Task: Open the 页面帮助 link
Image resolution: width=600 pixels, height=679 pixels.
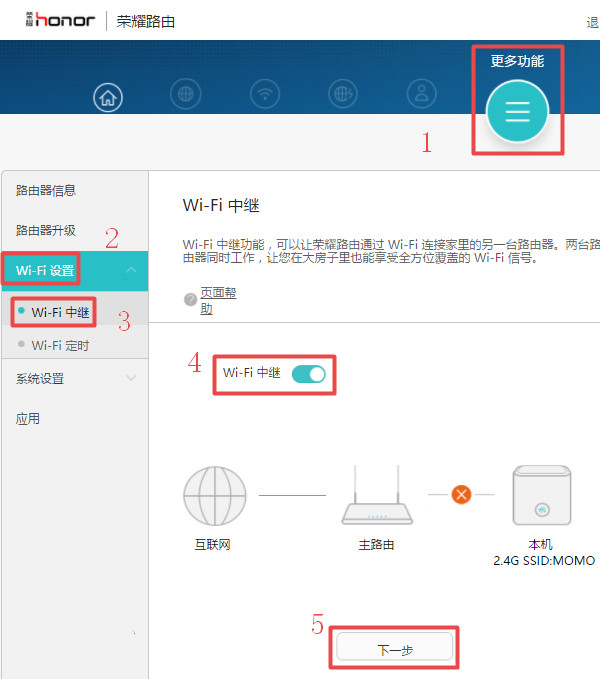Action: pos(218,301)
